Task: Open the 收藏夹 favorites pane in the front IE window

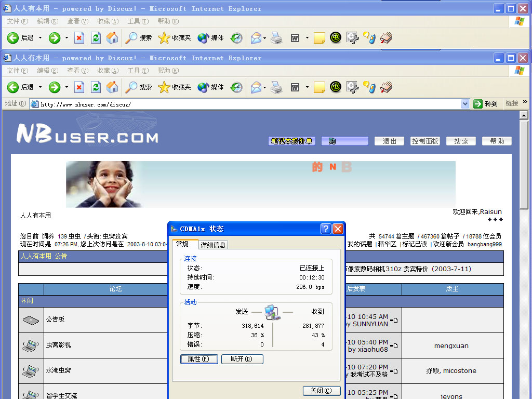Action: pyautogui.click(x=175, y=87)
